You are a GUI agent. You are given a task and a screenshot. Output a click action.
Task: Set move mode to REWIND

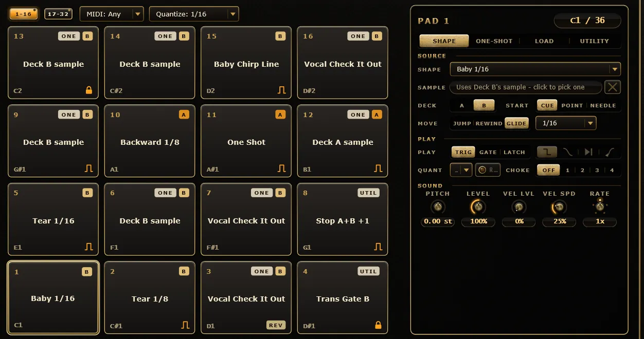(x=489, y=123)
